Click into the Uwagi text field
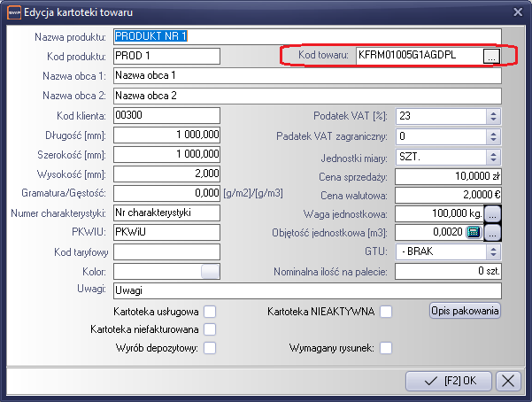This screenshot has height=402, width=532. [x=306, y=290]
